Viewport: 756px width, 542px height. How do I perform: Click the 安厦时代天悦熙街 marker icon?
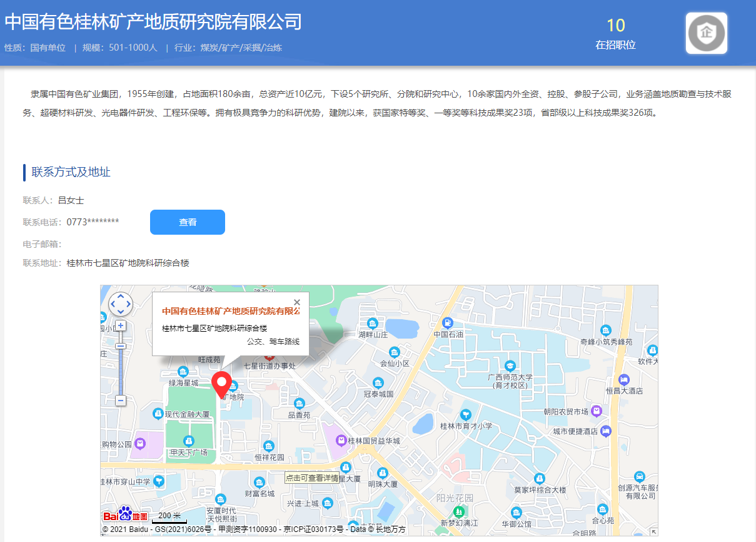(x=220, y=499)
